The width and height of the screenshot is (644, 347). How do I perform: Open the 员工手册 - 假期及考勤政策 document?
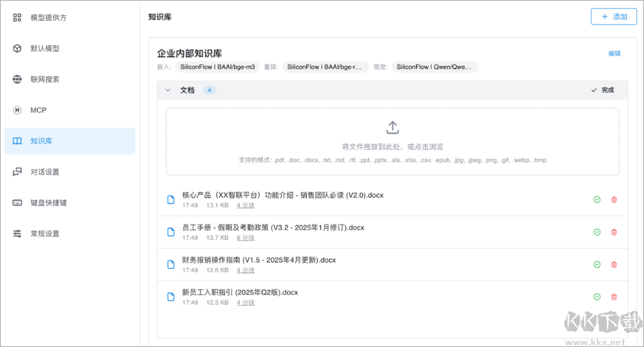tap(273, 227)
